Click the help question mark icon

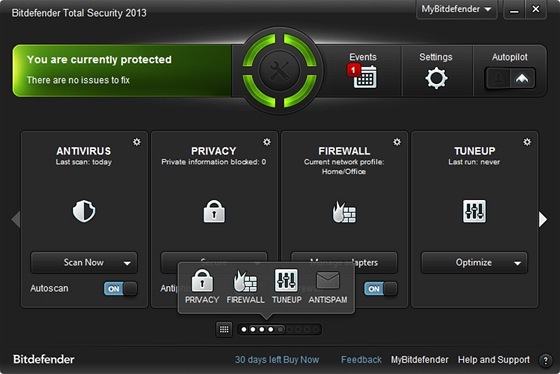545,360
